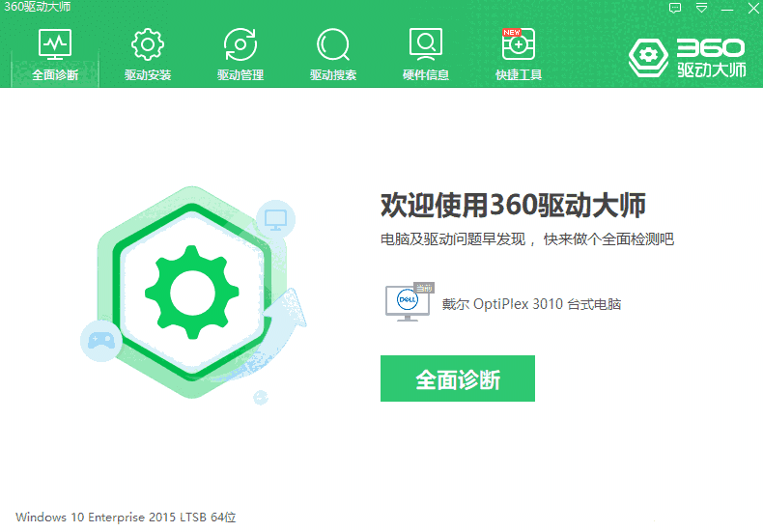Click the 欢迎使用360驱动大师 heading
This screenshot has width=763, height=532.
pos(513,205)
